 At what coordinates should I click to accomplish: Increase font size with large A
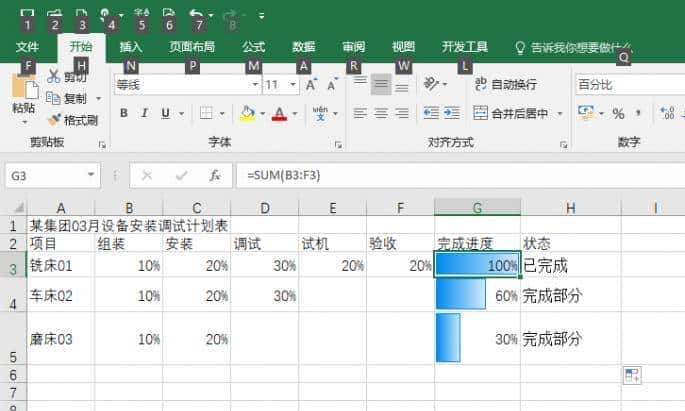(311, 85)
